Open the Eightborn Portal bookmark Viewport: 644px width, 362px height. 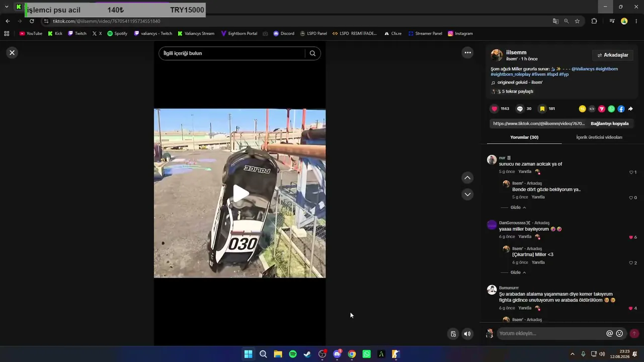[x=239, y=34]
